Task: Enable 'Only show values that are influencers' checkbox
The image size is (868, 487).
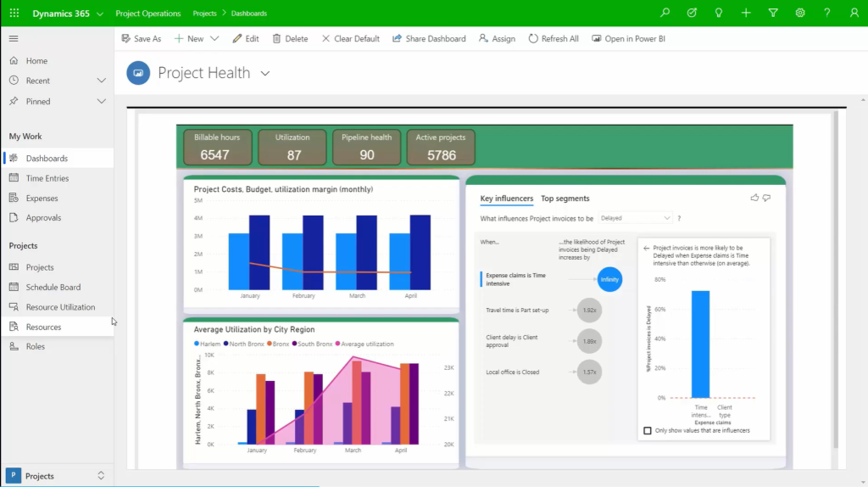Action: point(648,431)
